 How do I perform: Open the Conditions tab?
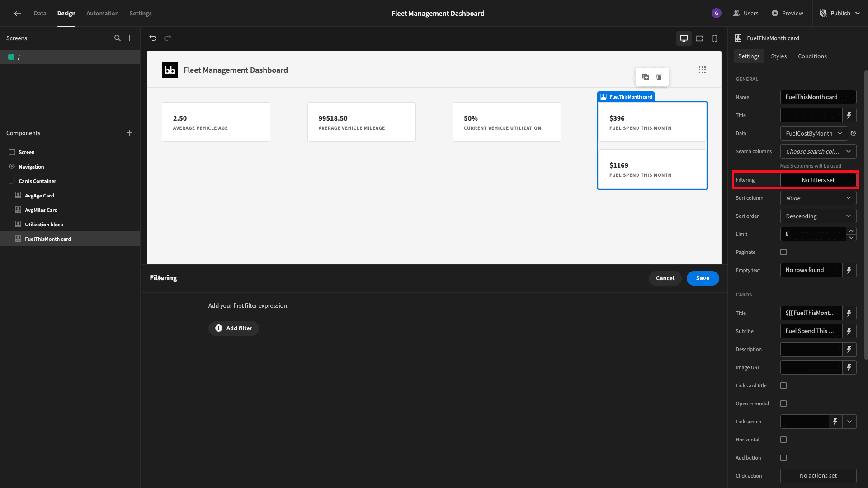pyautogui.click(x=812, y=56)
